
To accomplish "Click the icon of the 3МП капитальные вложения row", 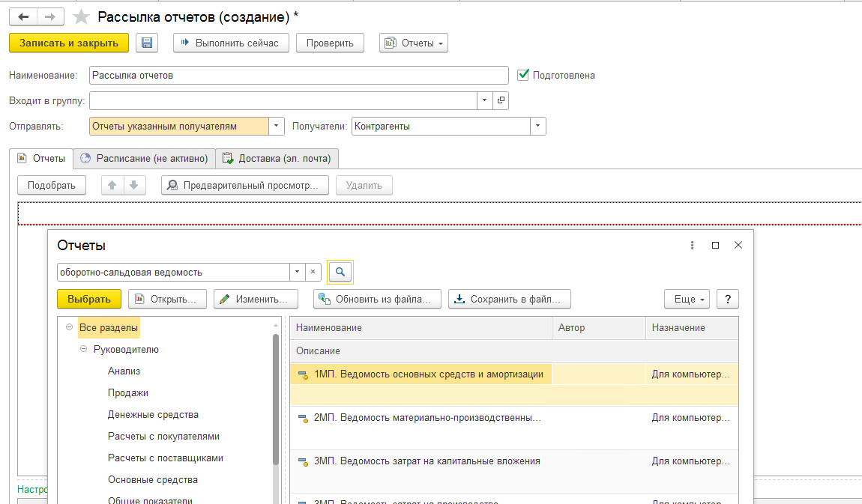I will pyautogui.click(x=303, y=462).
